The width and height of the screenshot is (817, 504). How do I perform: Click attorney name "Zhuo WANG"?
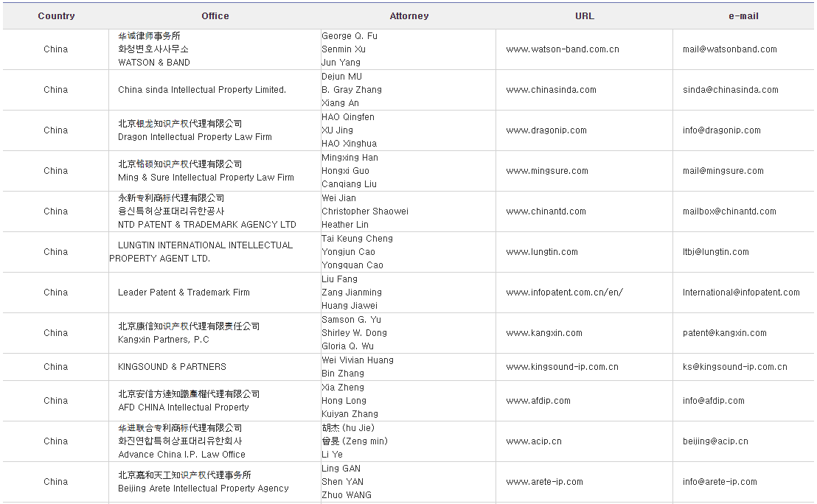[x=347, y=496]
